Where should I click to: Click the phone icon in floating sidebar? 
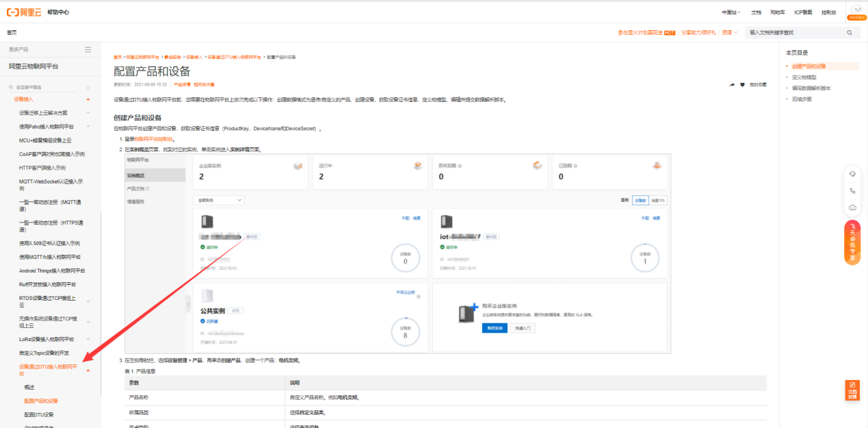point(852,191)
